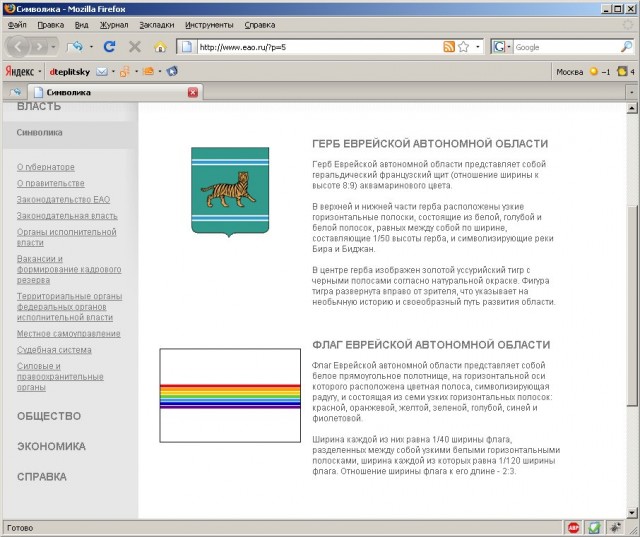Bookmark this page with the star icon
The height and width of the screenshot is (537, 640).
[463, 47]
